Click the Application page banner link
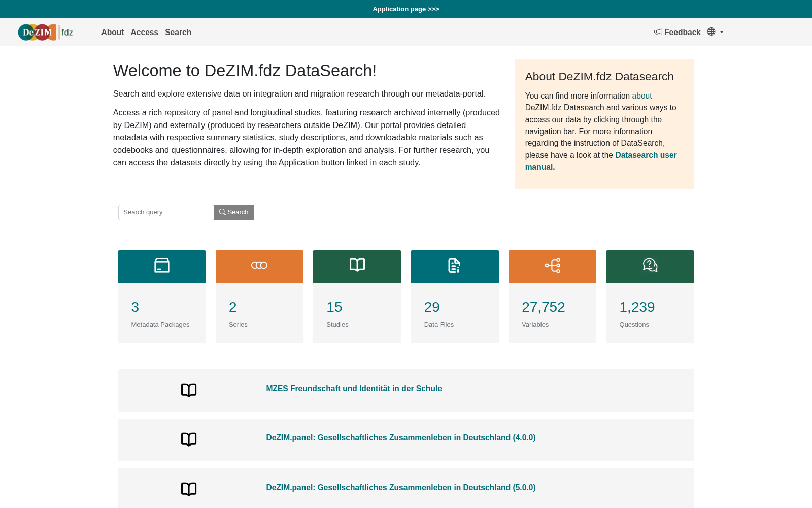This screenshot has height=508, width=812. pos(406,9)
